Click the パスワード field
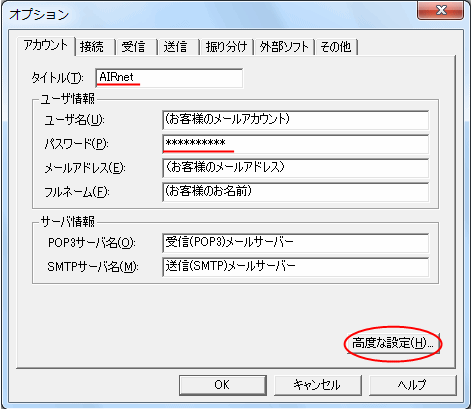This screenshot has height=409, width=471. pos(296,144)
